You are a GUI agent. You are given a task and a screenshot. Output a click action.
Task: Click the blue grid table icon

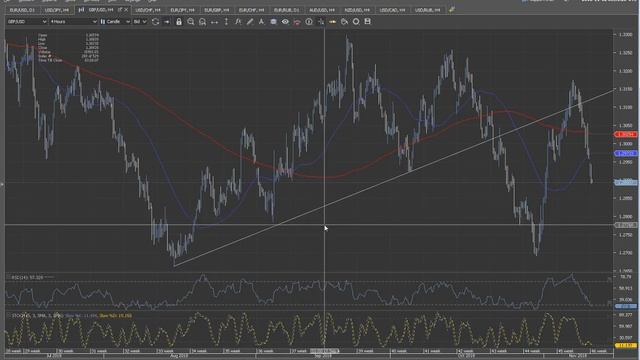point(273,22)
